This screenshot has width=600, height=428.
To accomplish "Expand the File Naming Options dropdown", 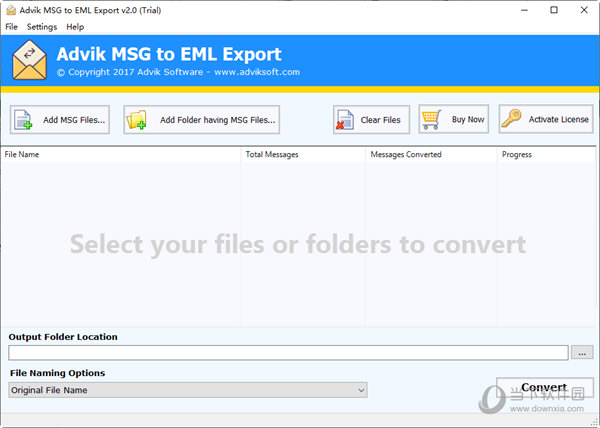I will (x=187, y=390).
